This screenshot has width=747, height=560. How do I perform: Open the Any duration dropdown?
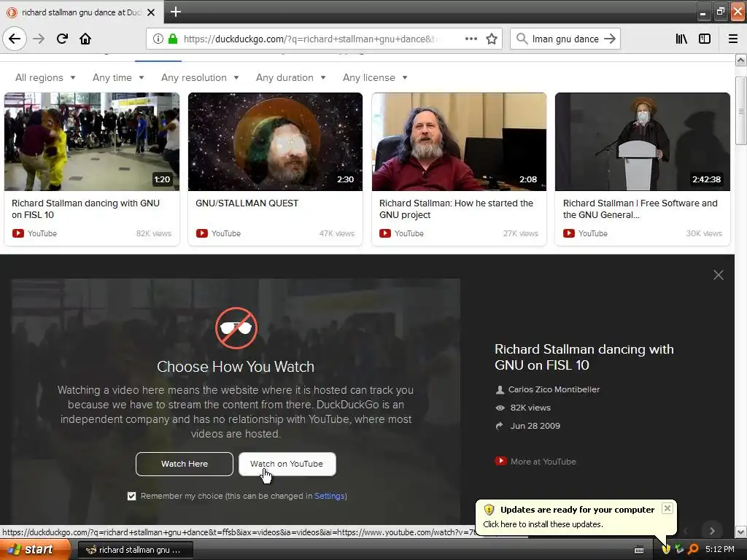(290, 77)
